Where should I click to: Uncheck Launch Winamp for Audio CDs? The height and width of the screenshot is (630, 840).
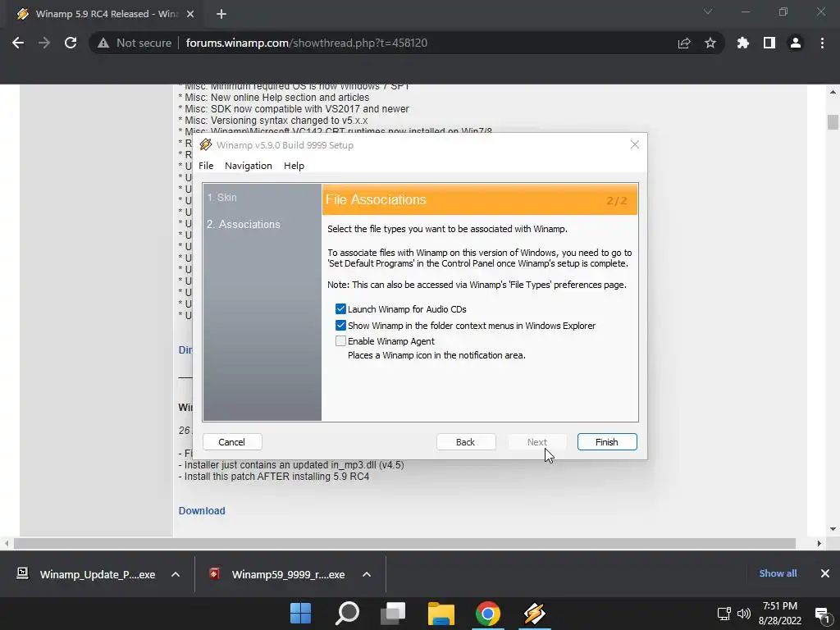(x=340, y=309)
